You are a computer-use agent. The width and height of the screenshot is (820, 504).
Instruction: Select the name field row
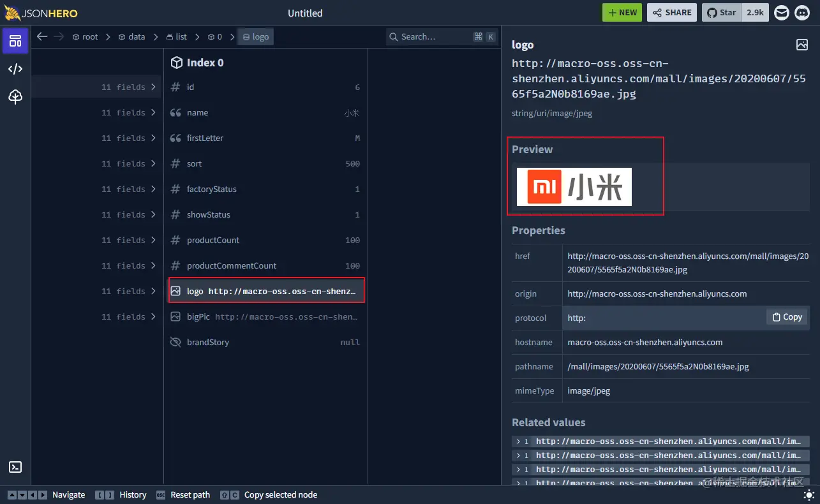[x=265, y=112]
